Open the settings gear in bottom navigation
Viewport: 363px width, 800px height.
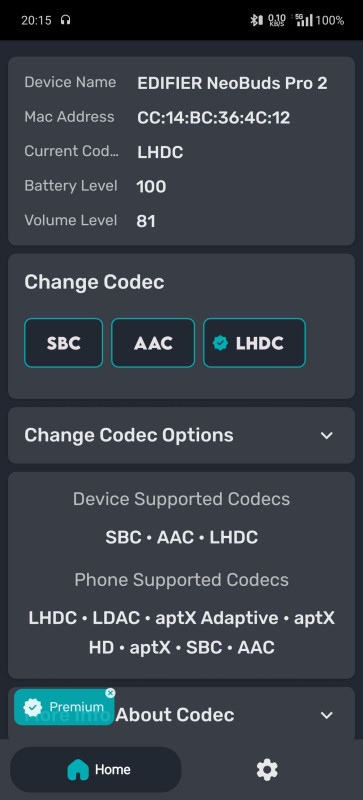coord(267,769)
